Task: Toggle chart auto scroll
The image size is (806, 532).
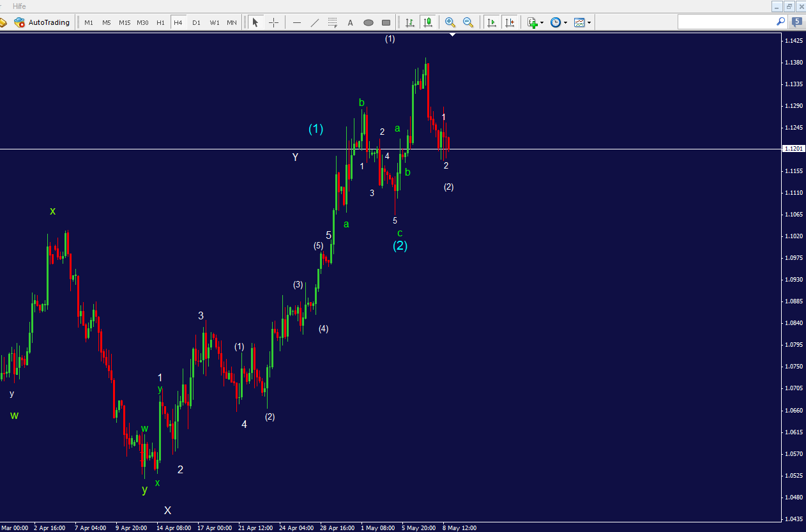Action: click(492, 22)
